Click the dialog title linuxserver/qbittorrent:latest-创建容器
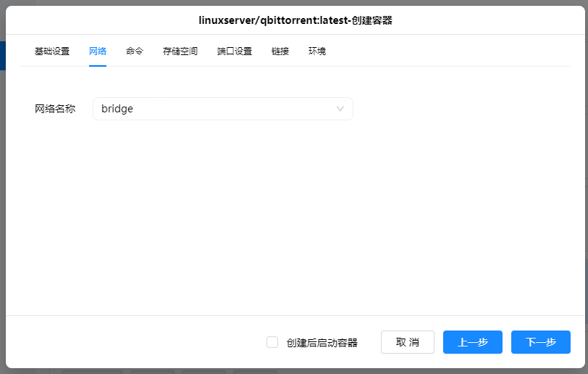Screen dimensions: 588x374 pos(295,20)
